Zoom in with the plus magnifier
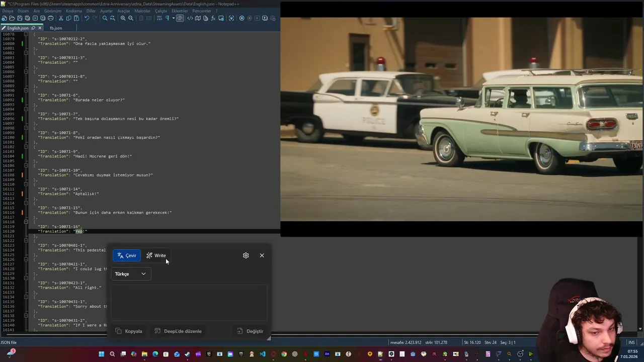 [123, 18]
